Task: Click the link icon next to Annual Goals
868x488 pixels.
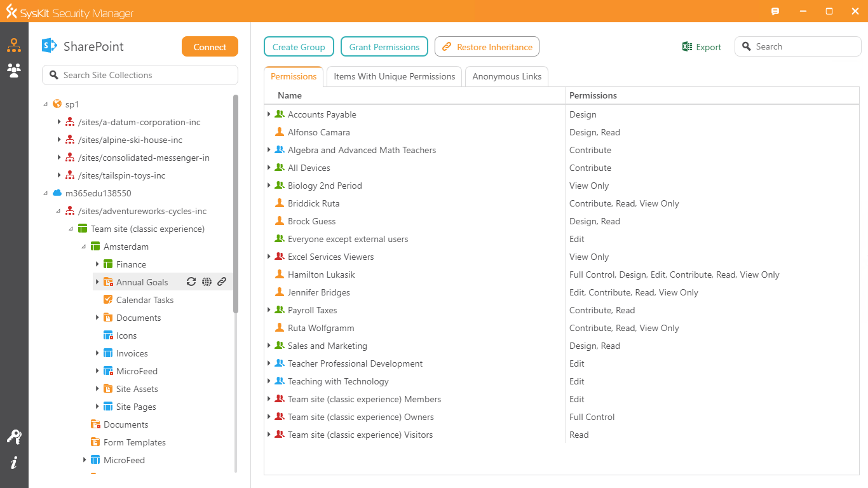Action: coord(222,282)
